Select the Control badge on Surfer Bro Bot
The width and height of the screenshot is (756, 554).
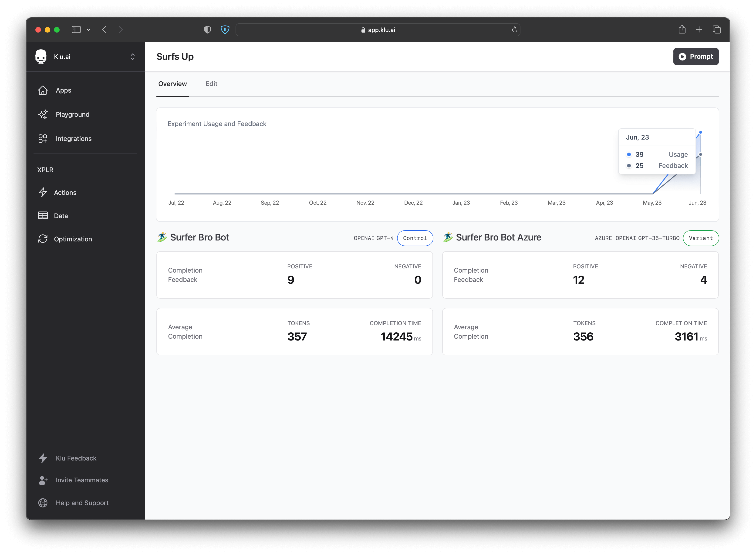click(x=415, y=238)
